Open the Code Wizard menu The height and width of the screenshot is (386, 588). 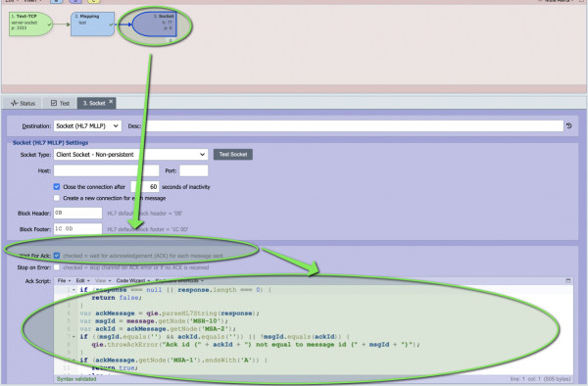[x=132, y=280]
